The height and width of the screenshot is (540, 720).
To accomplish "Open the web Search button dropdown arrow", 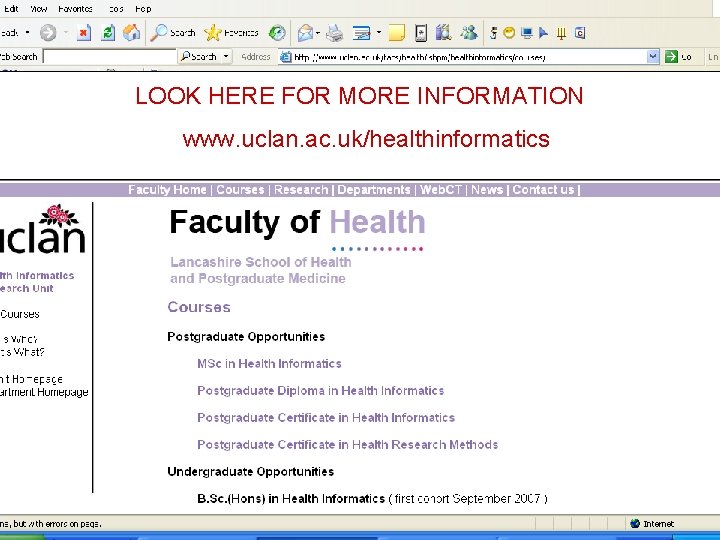I will pos(226,56).
